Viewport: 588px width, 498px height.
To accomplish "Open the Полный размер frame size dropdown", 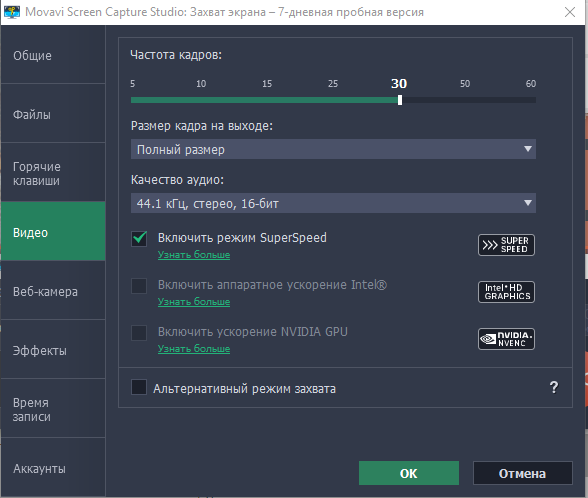I will pyautogui.click(x=333, y=149).
